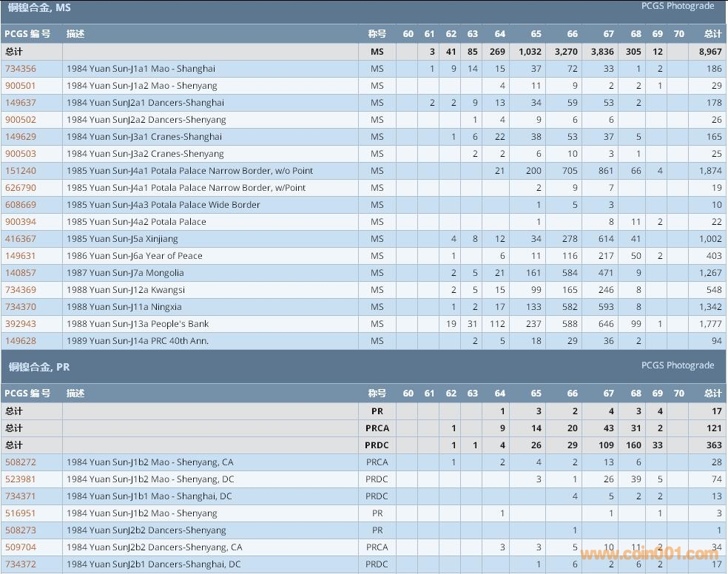Open PCGS Photograde in PR section
The width and height of the screenshot is (728, 574).
tap(677, 365)
